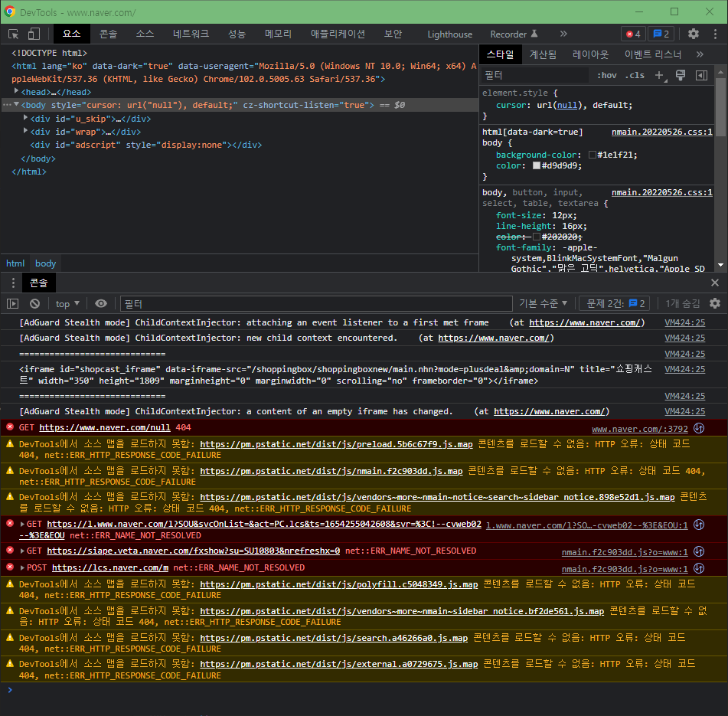
Task: Select the html breadcrumb item
Action: point(15,263)
